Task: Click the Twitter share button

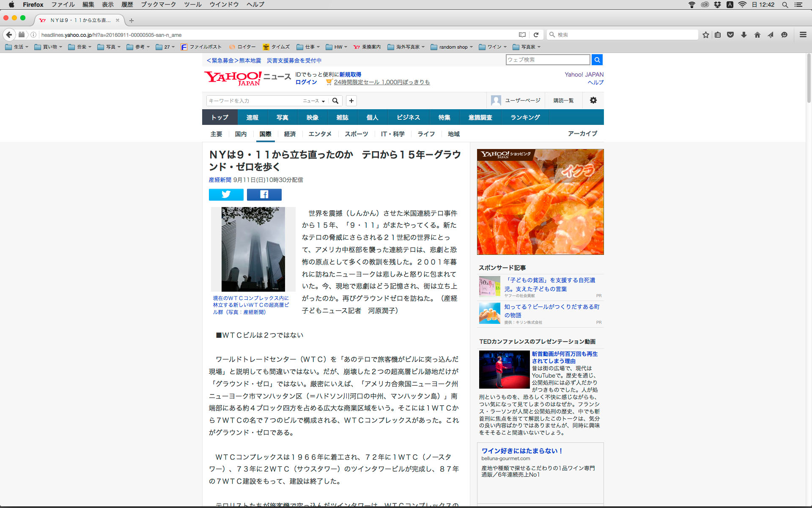Action: click(x=226, y=194)
